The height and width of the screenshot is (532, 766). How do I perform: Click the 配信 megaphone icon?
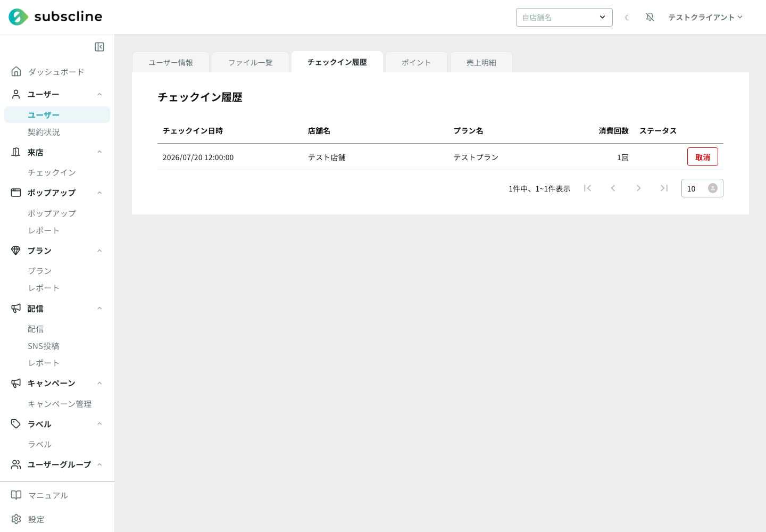16,309
